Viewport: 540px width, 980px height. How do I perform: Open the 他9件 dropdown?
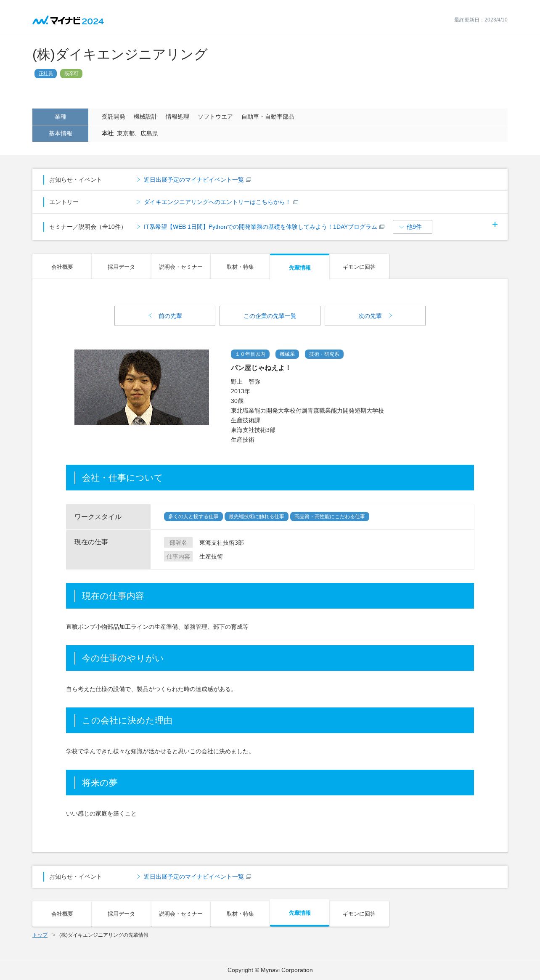tap(412, 227)
